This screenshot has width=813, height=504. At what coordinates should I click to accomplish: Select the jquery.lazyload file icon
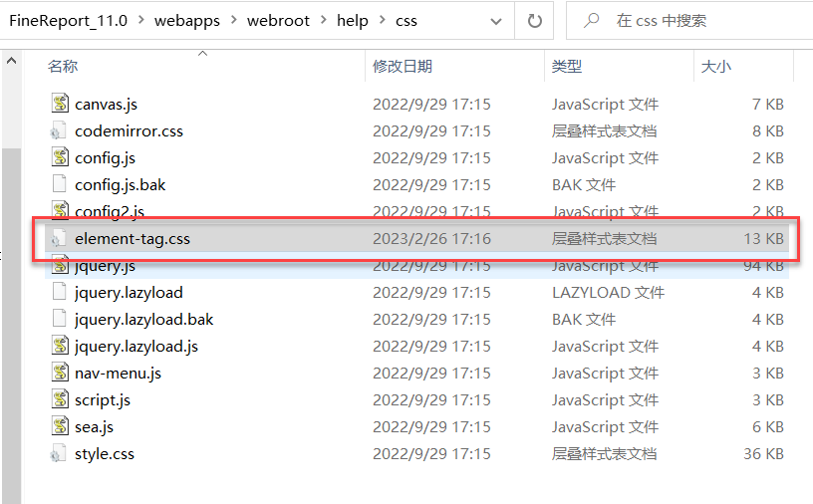click(59, 292)
